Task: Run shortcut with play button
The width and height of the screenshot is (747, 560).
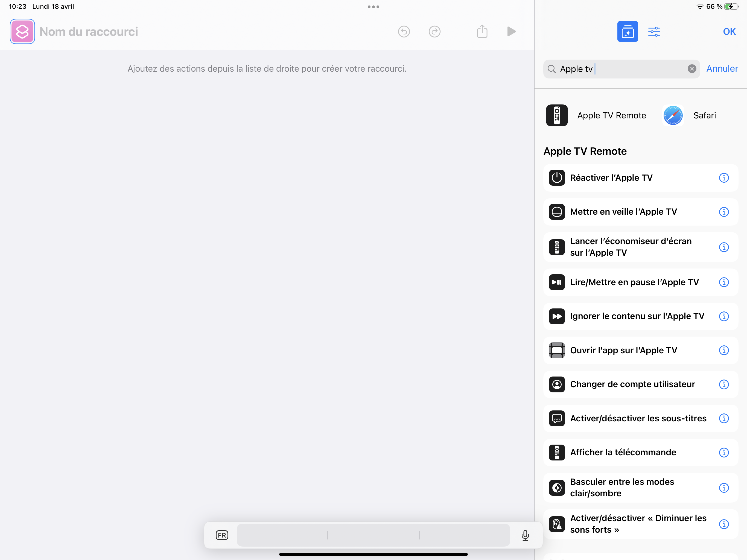Action: 511,31
